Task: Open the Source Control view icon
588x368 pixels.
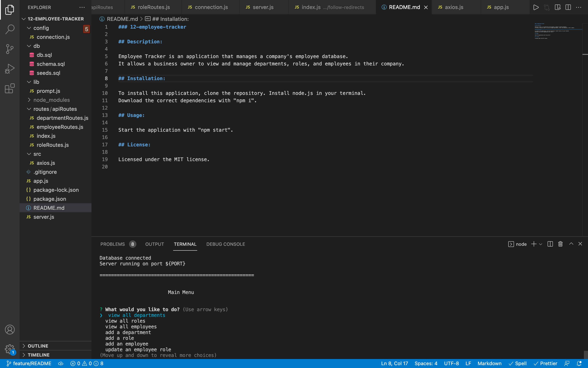Action: click(x=10, y=49)
